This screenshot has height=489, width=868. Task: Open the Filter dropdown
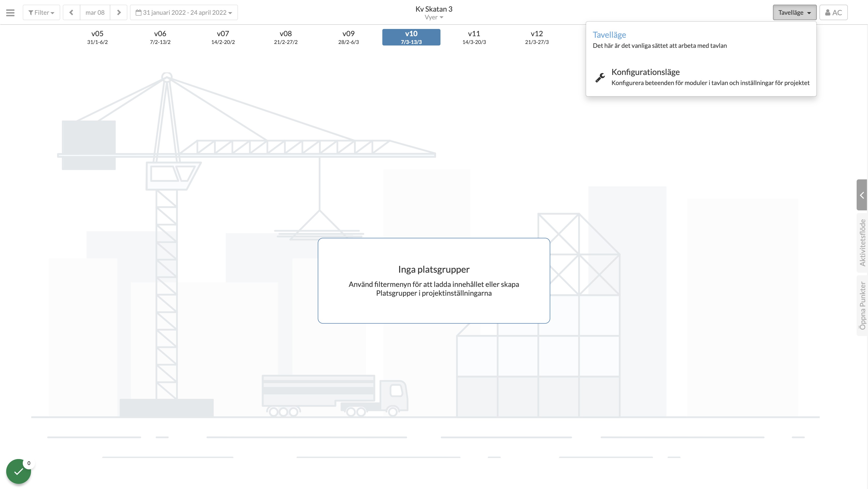click(x=41, y=12)
